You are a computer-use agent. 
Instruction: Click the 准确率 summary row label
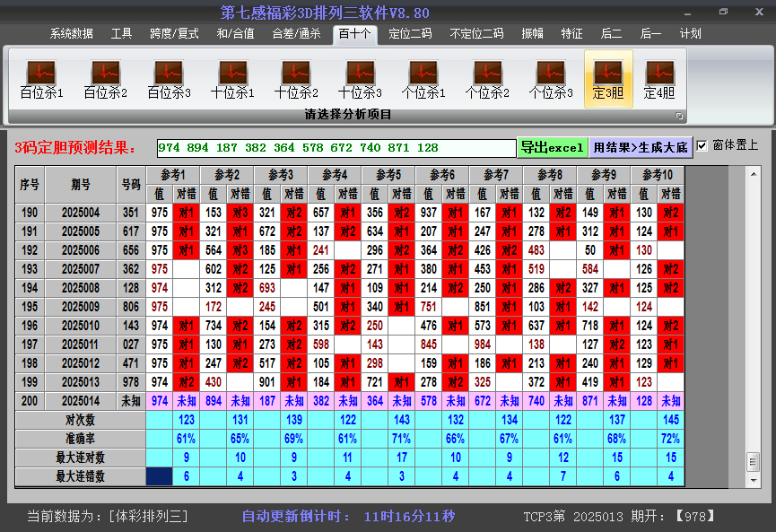tap(80, 439)
